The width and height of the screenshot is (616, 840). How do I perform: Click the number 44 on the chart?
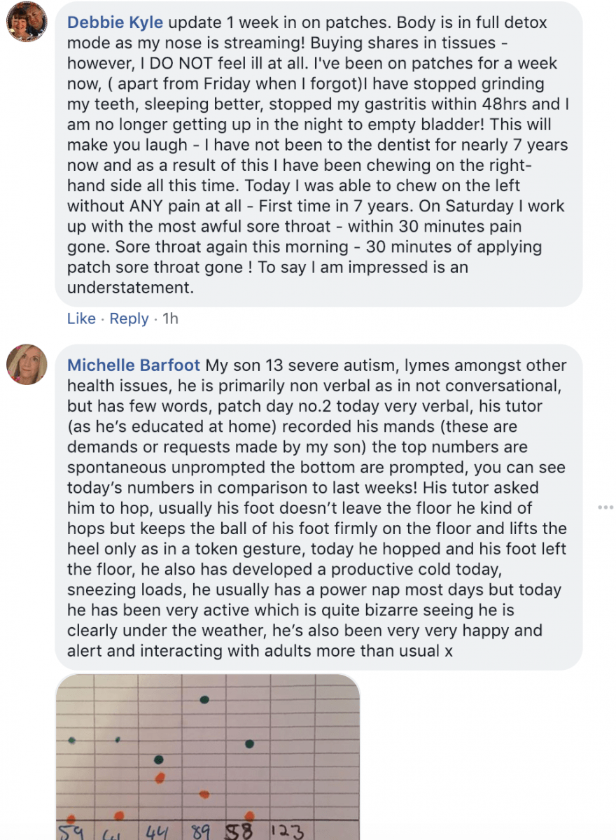[159, 832]
